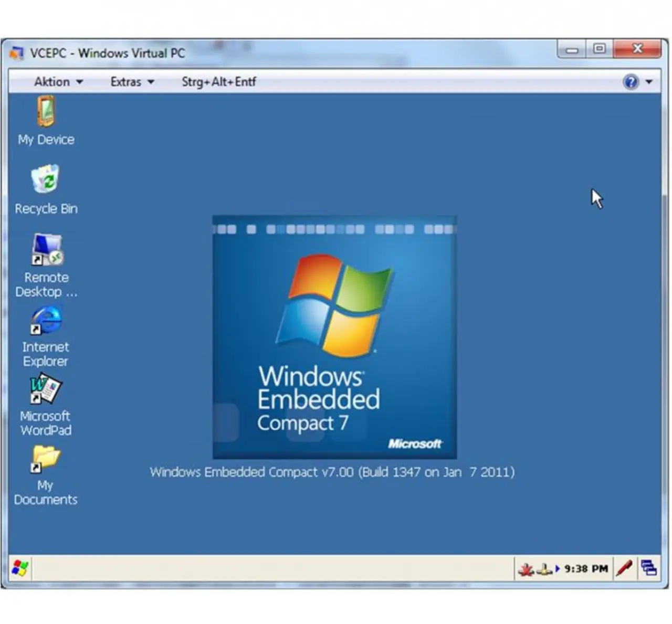
Task: Click the blue tray expand arrow
Action: click(x=558, y=568)
